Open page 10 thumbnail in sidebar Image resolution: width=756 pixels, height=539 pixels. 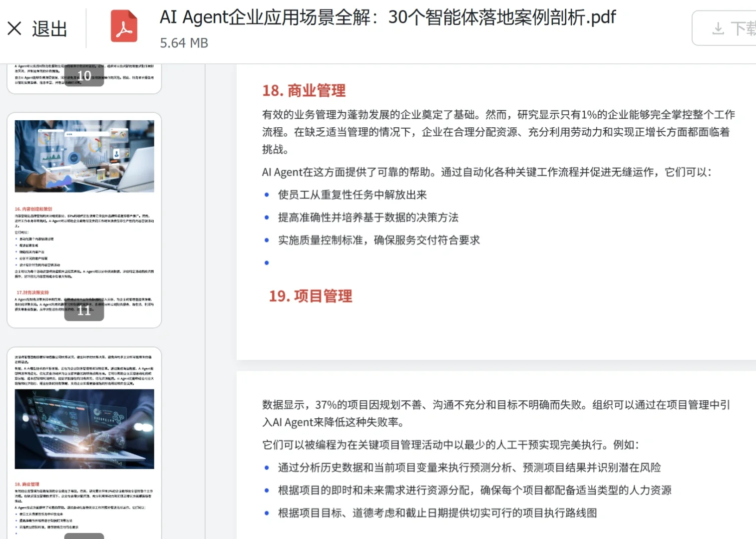(84, 78)
